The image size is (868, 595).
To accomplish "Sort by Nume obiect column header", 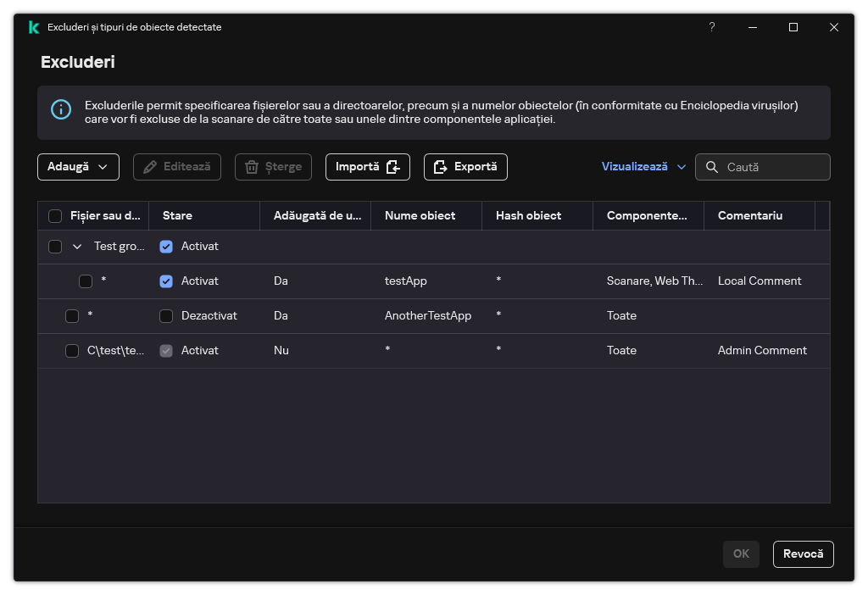I will coord(420,216).
